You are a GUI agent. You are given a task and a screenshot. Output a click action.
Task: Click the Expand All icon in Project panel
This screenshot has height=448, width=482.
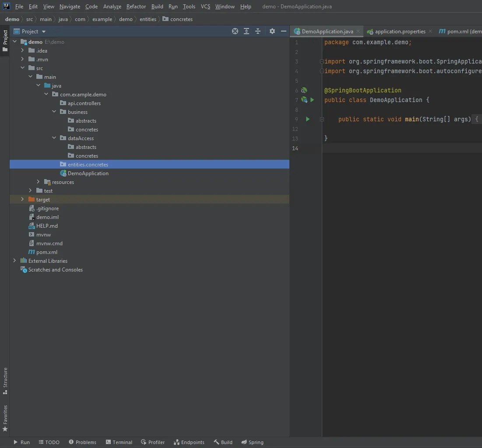point(246,31)
